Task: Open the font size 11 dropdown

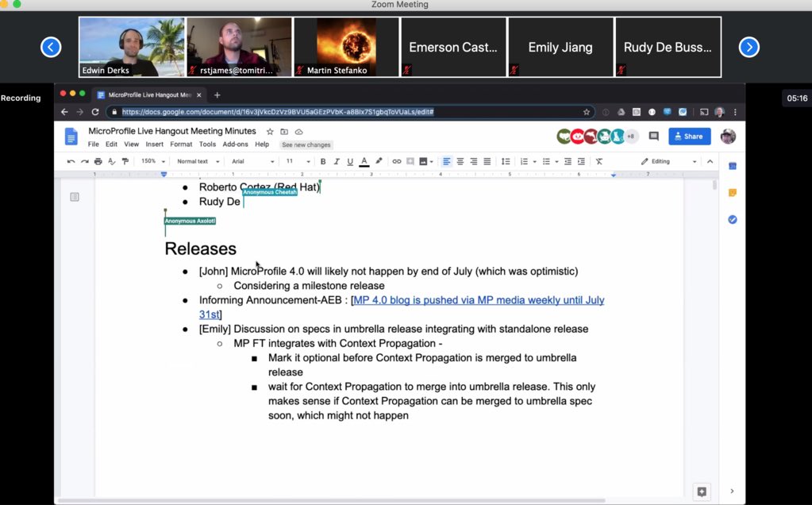Action: click(x=298, y=161)
